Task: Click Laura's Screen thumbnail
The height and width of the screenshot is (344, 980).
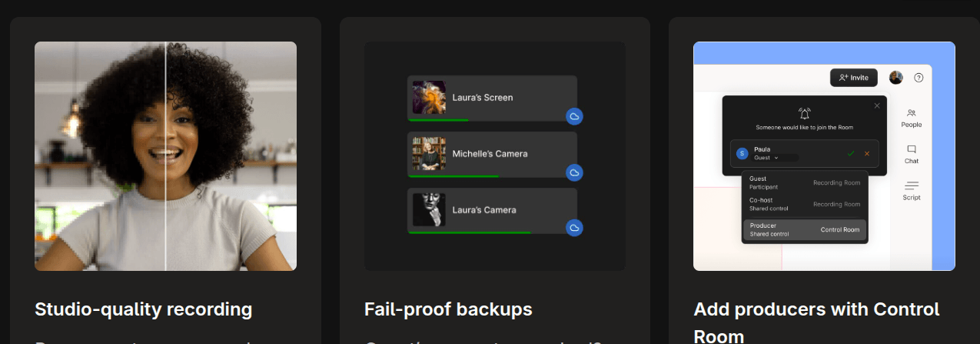Action: click(429, 98)
